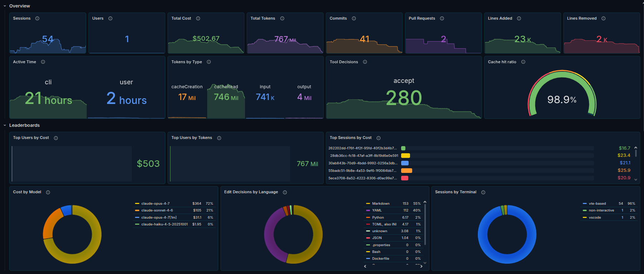Click the 98.9% gauge value

tap(562, 100)
